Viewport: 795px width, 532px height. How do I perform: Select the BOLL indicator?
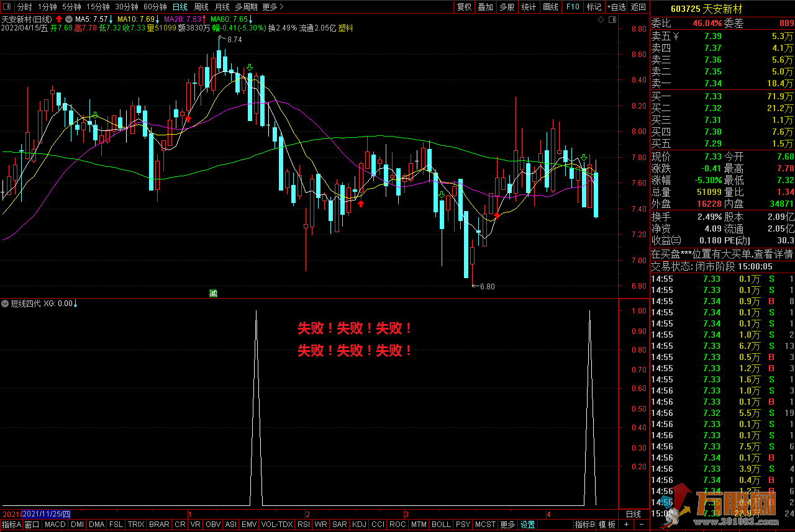441,525
